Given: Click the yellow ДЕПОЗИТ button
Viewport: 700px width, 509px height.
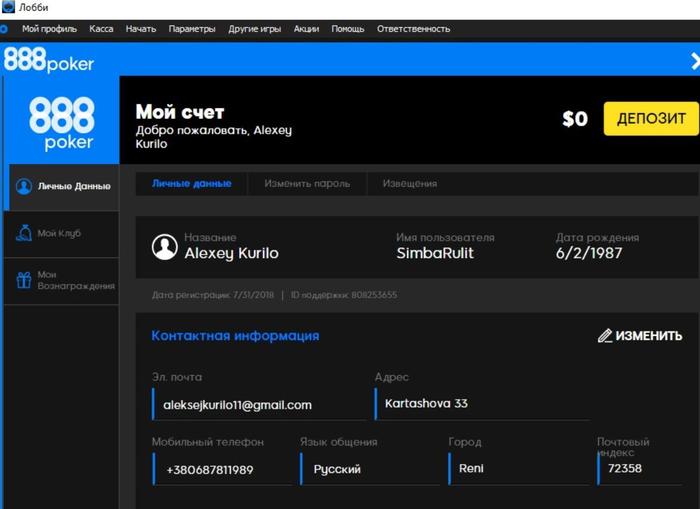Looking at the screenshot, I should [651, 118].
